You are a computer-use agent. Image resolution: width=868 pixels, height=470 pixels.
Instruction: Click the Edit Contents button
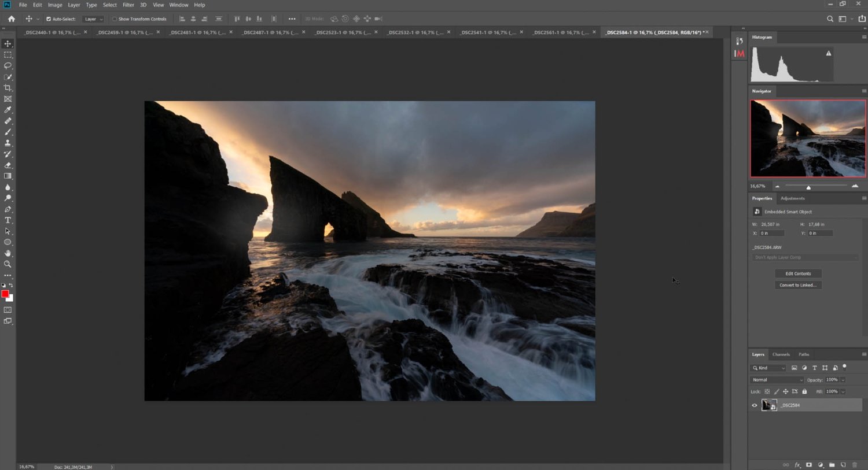[798, 273]
